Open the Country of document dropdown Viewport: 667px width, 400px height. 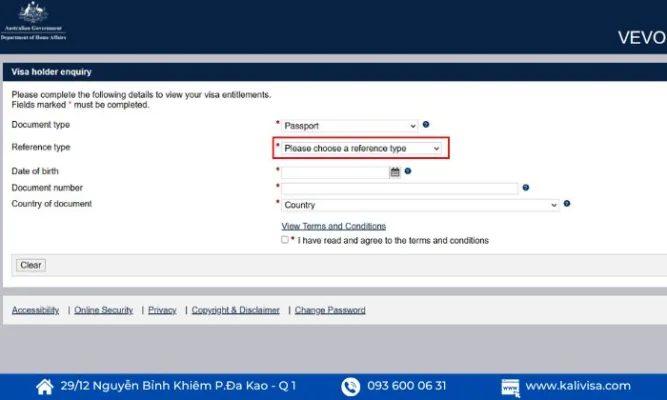(x=420, y=205)
